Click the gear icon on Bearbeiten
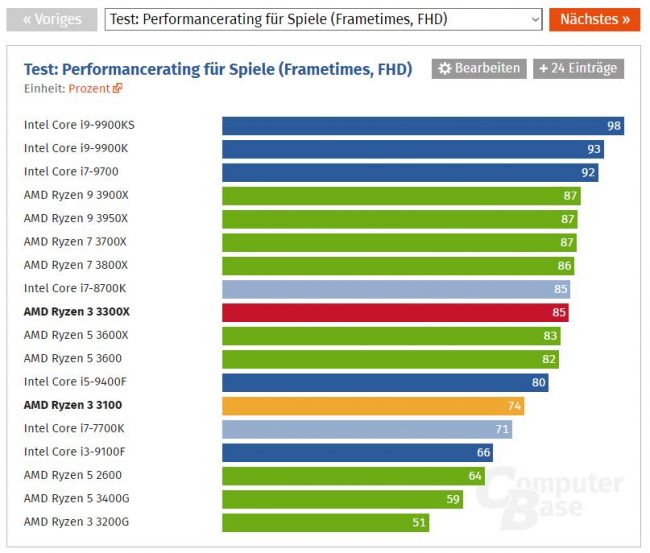The image size is (650, 553). click(x=445, y=68)
